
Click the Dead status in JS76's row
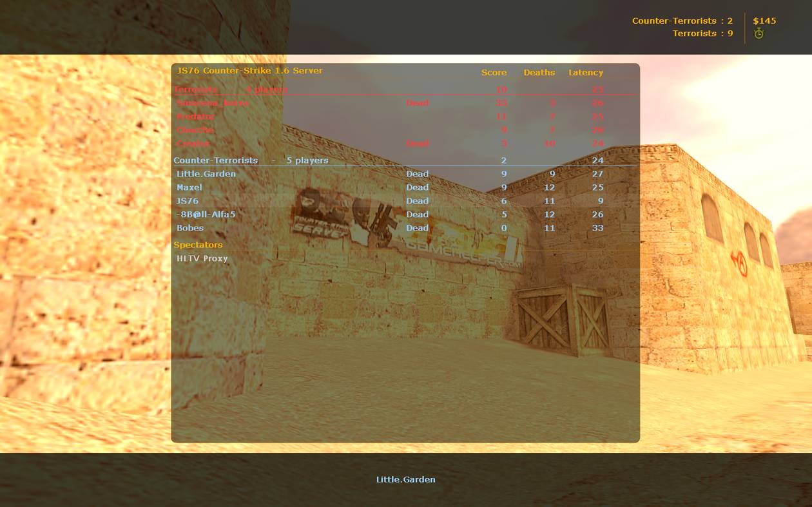click(x=418, y=201)
